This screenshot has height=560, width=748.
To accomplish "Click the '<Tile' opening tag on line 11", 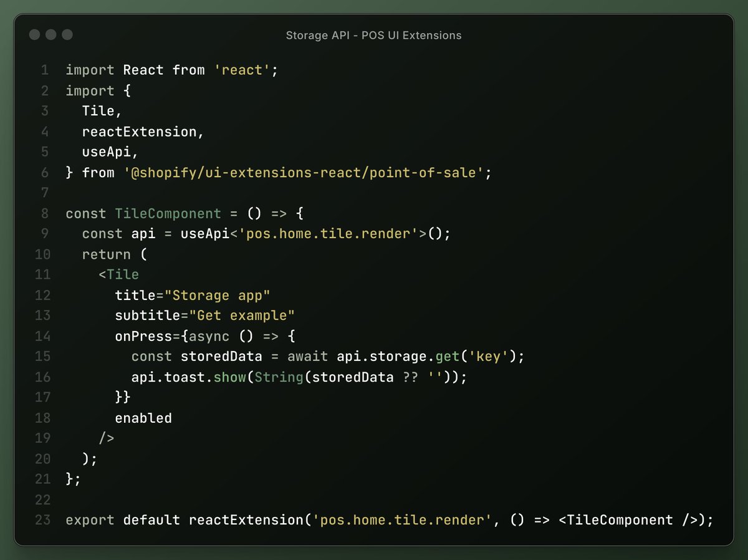I will [x=118, y=275].
